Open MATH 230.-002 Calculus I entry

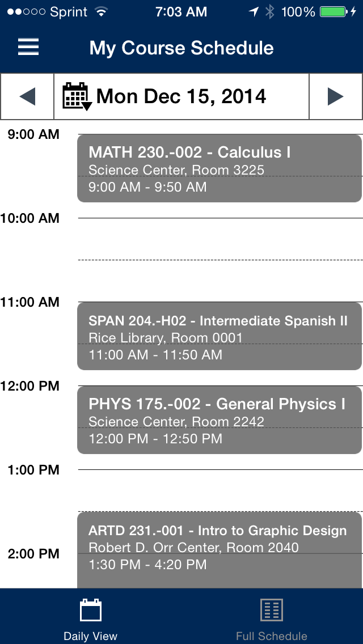tap(220, 168)
